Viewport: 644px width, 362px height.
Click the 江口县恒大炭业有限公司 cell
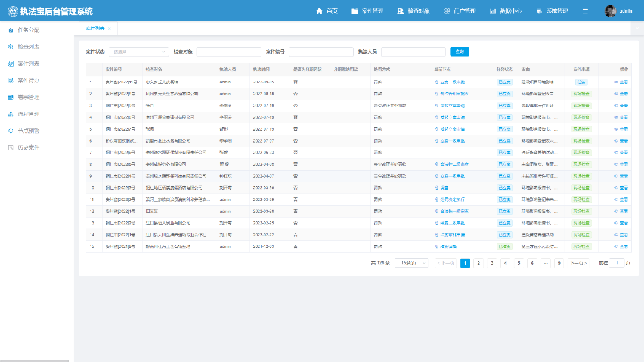point(168,223)
